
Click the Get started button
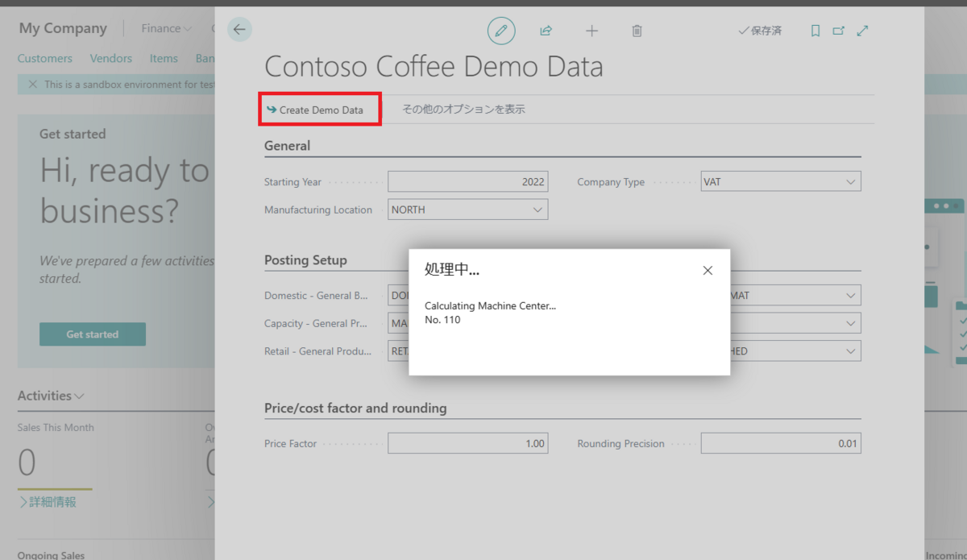click(92, 334)
